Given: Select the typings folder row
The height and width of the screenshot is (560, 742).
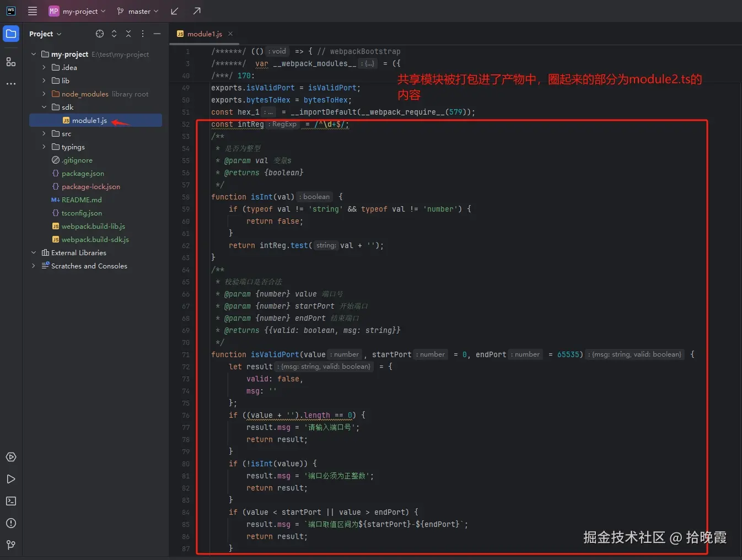Looking at the screenshot, I should click(x=95, y=147).
